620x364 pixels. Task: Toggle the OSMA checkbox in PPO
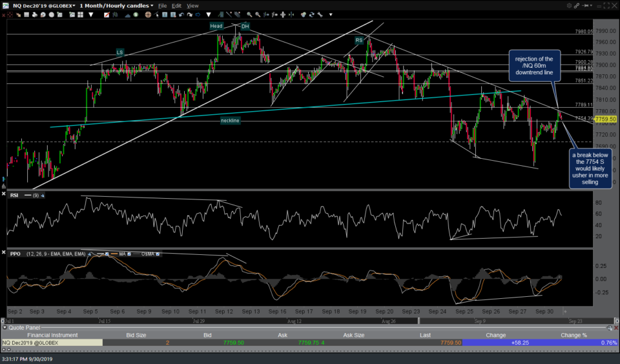point(158,254)
